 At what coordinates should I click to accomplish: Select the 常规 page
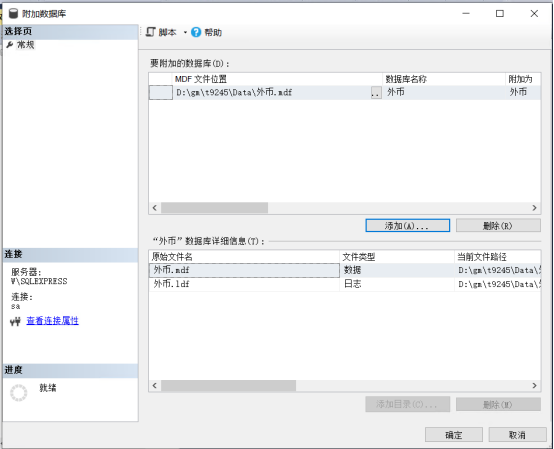26,45
